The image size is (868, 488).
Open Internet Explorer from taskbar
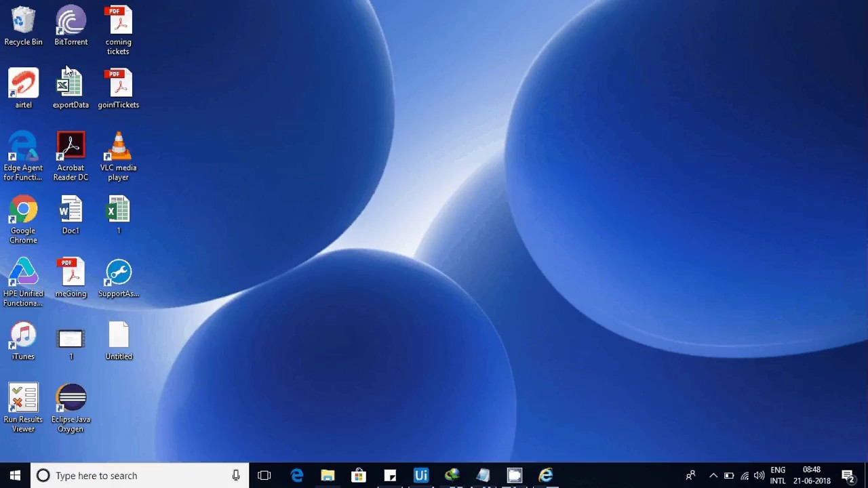(546, 475)
